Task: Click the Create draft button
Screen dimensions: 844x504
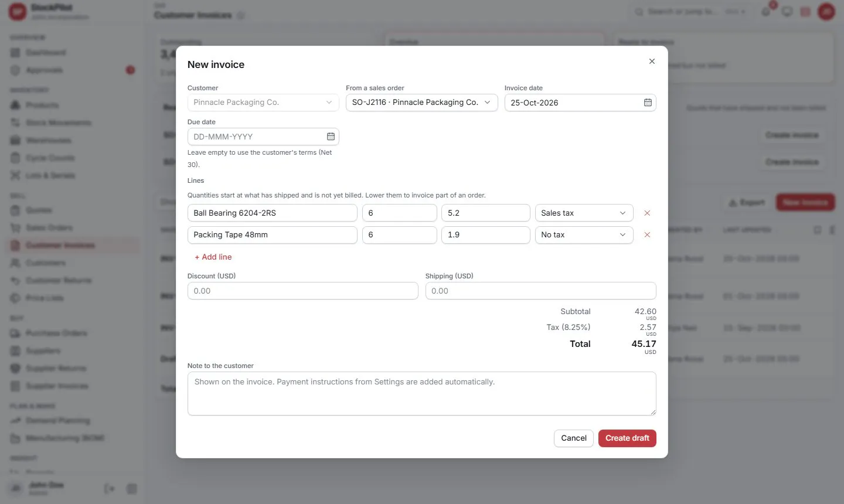Action: pos(627,438)
